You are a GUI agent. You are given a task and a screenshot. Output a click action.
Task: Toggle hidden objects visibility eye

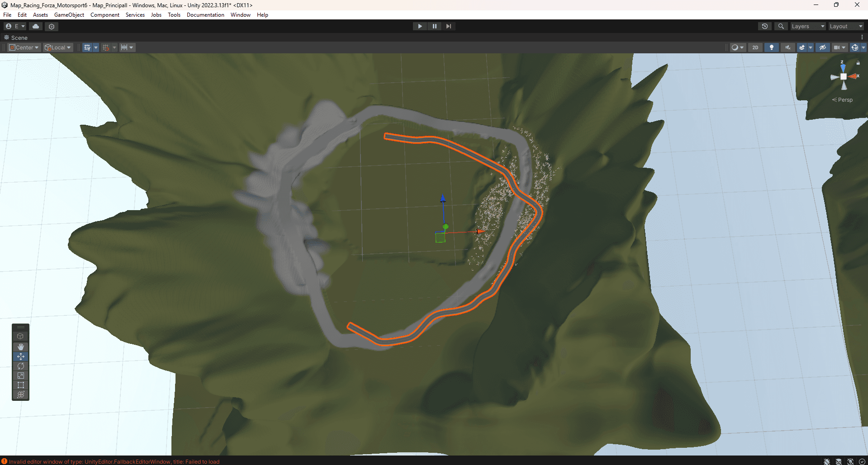coord(823,47)
